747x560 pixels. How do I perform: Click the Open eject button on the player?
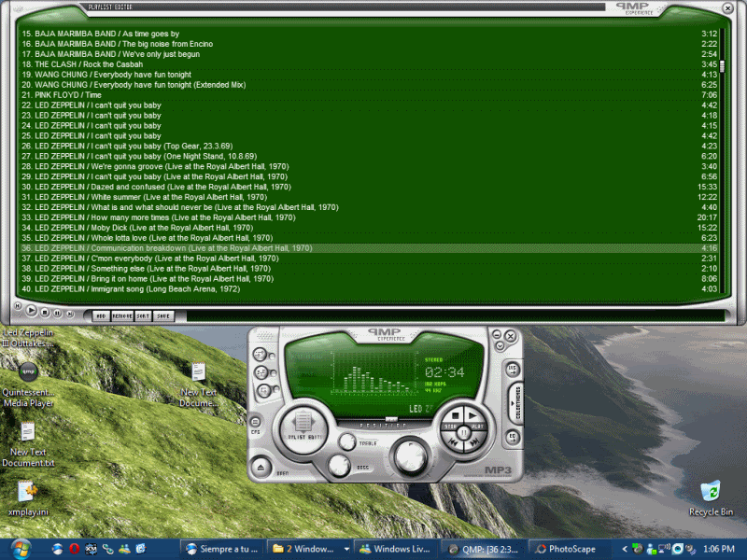(261, 468)
